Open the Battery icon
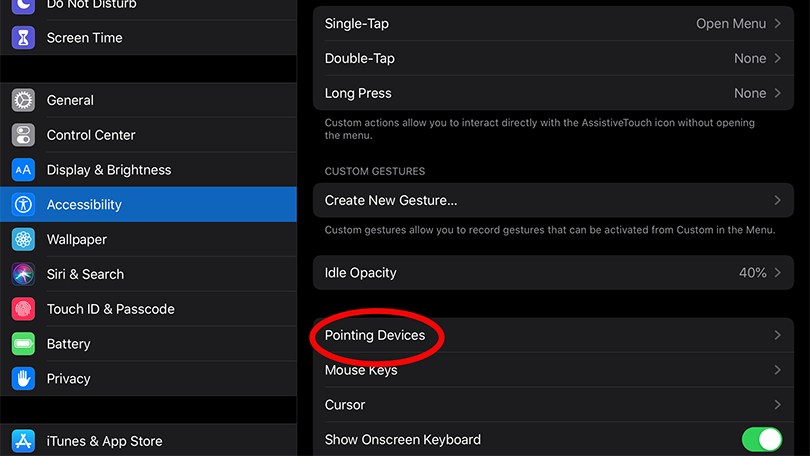The height and width of the screenshot is (456, 810). [x=23, y=344]
